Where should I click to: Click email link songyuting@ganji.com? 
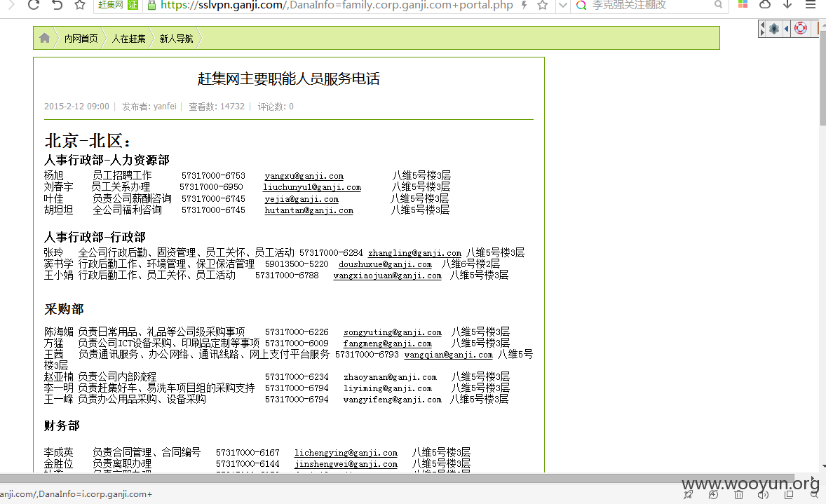[393, 332]
